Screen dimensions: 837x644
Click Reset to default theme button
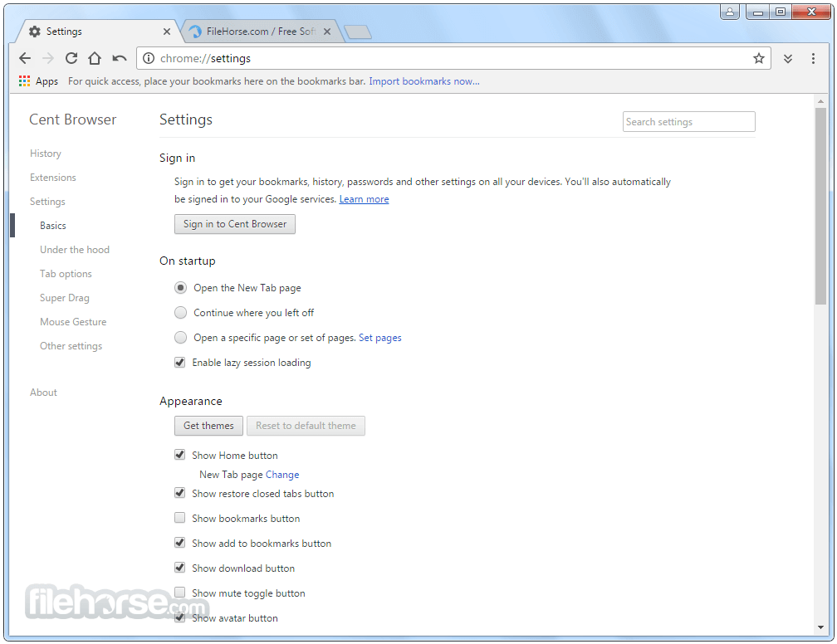(306, 426)
